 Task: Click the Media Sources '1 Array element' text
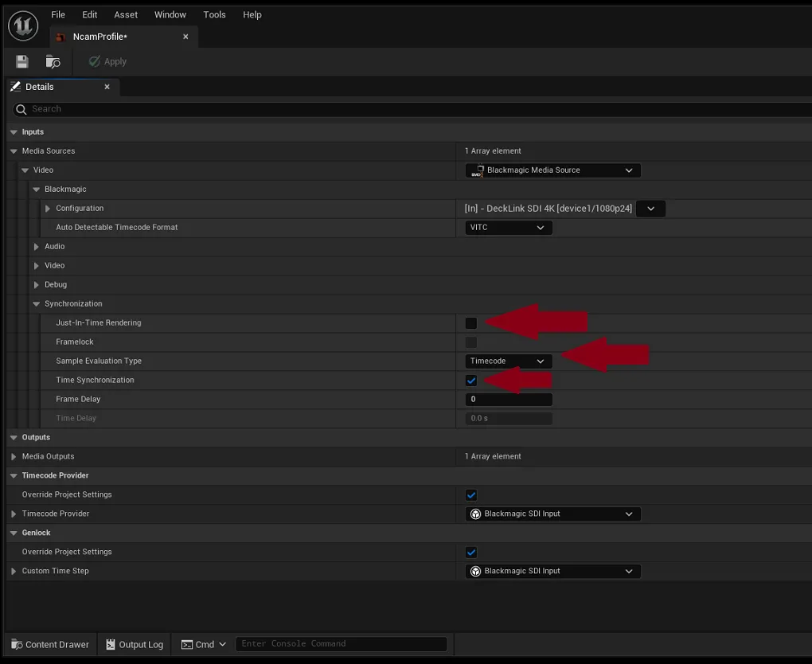493,151
